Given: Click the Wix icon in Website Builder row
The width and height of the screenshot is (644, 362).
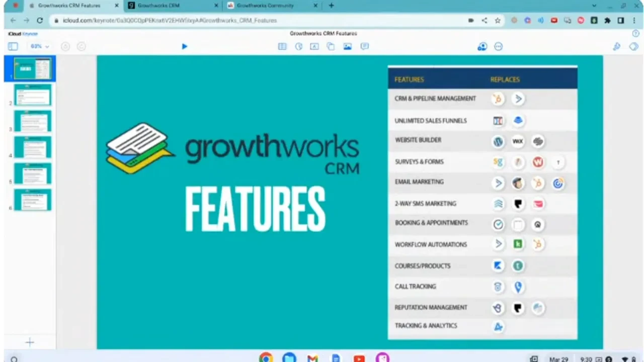Looking at the screenshot, I should click(x=518, y=142).
